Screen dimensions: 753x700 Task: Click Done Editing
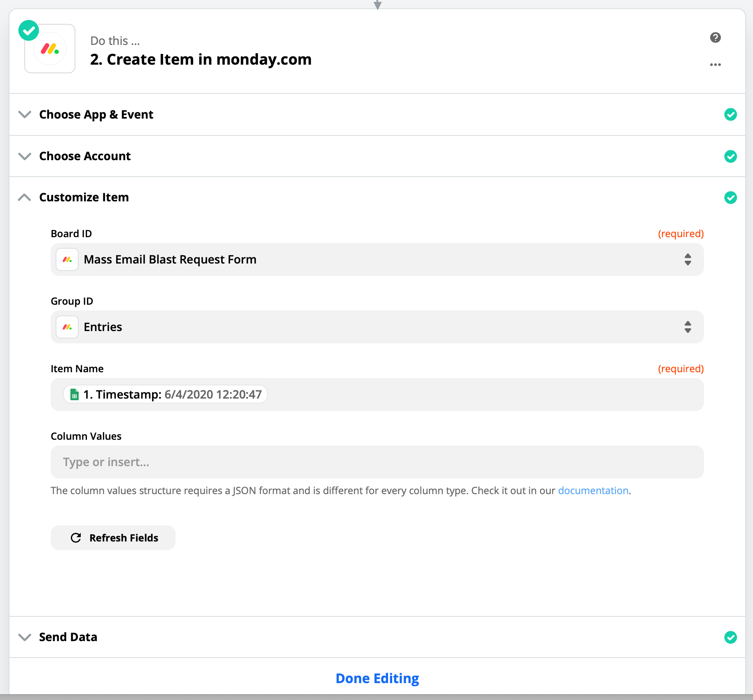click(377, 678)
